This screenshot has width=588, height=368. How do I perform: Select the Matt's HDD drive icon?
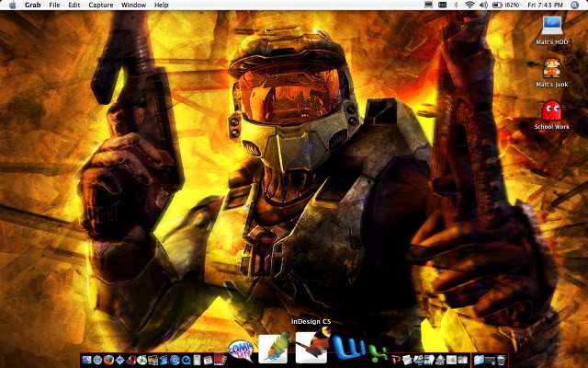coord(552,26)
